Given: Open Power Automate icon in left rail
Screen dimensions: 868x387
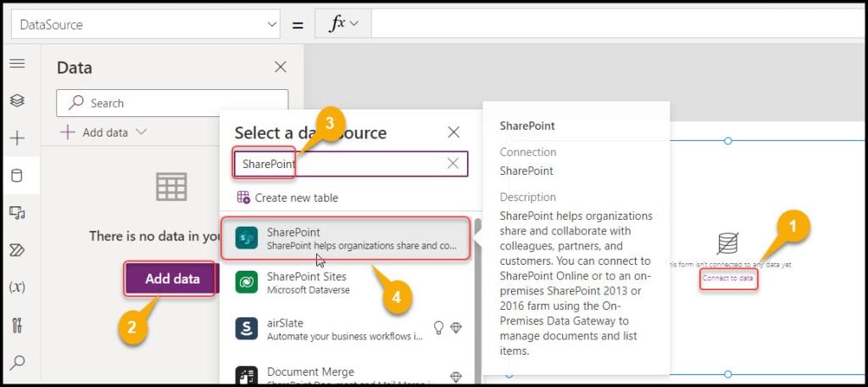Looking at the screenshot, I should coord(17,250).
